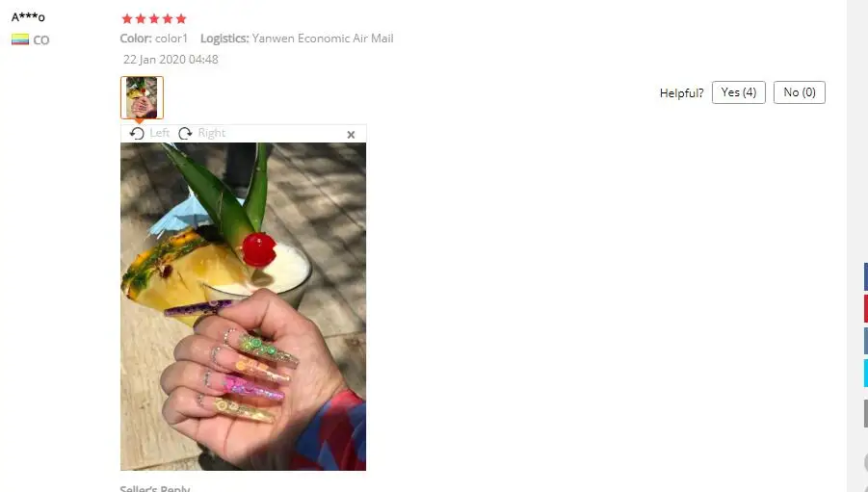The image size is (868, 492).
Task: Click the gray sidebar bar below share buttons
Action: (866, 413)
